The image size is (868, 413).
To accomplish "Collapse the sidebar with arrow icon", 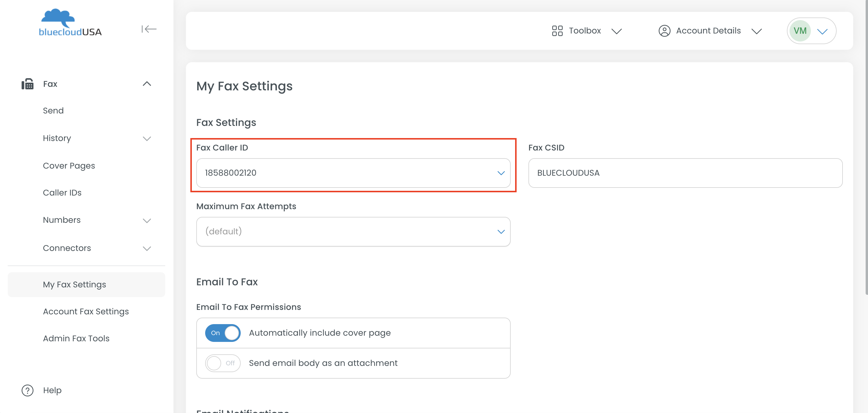I will (149, 29).
